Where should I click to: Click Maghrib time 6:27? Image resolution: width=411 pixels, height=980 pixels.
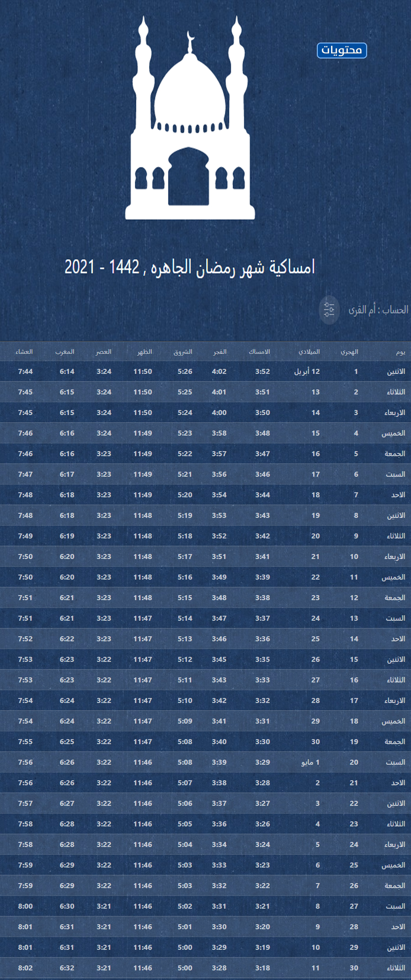point(67,804)
